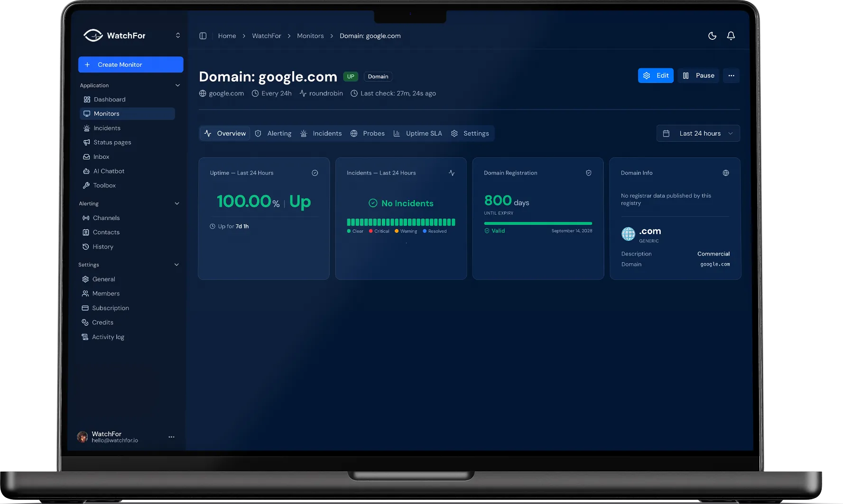Click the check circle icon on Uptime card
The image size is (843, 504).
coord(315,173)
